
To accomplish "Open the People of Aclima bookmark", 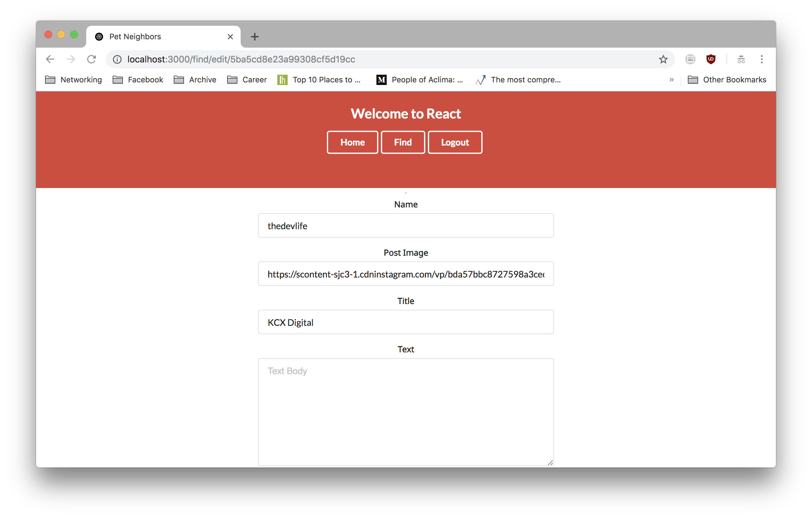I will 420,80.
